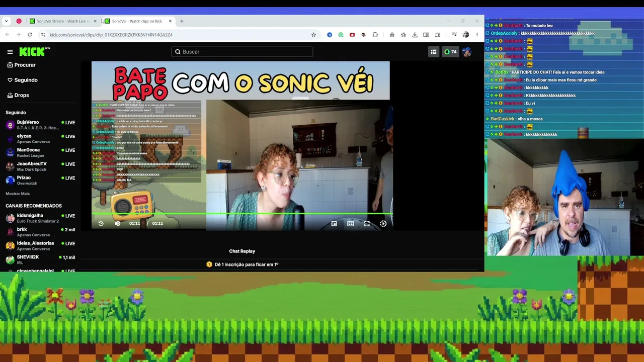Click the blue circular extension icon
Viewport: 644px width, 362px height.
pos(330,35)
